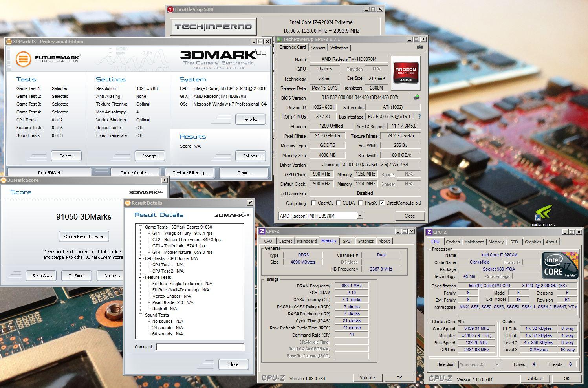Click the Image Quality... button

pyautogui.click(x=136, y=173)
